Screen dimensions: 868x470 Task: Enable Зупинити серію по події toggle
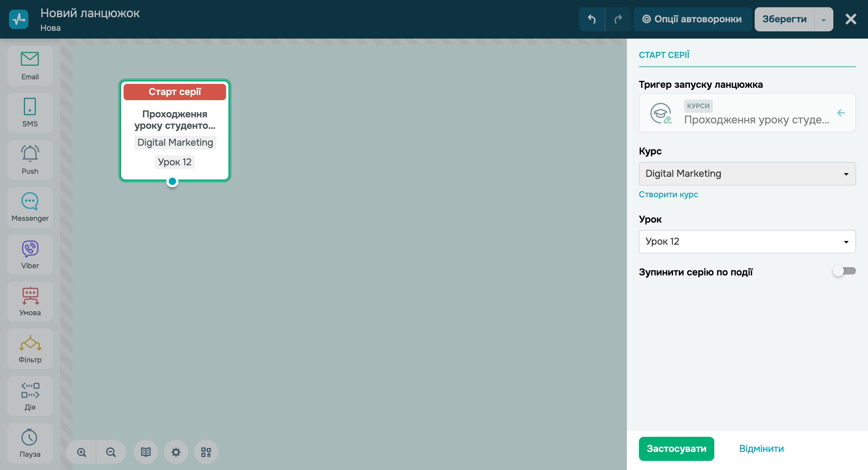coord(844,271)
